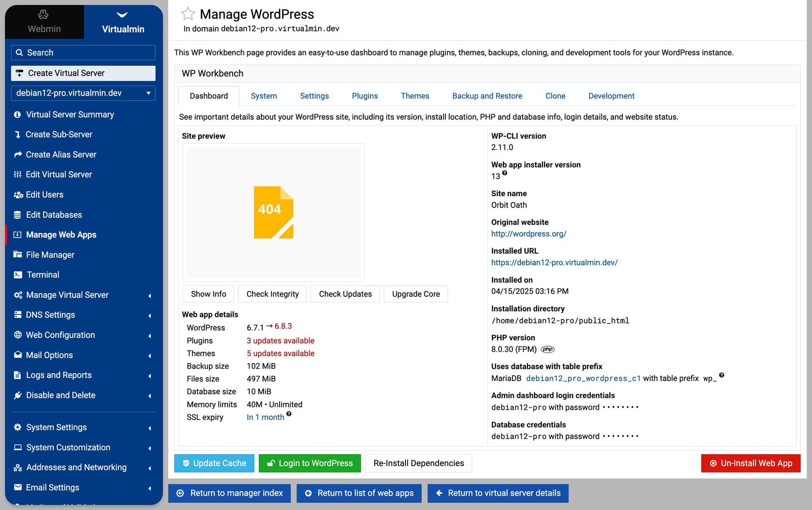This screenshot has width=812, height=510.
Task: Open the debian12-pro.virtualmin.dev domain dropdown
Action: point(83,93)
